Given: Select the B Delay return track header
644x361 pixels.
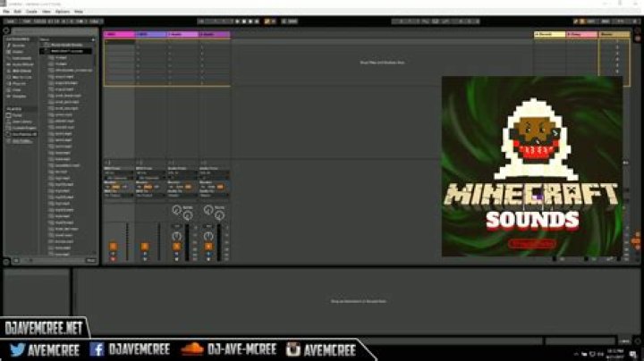Looking at the screenshot, I should [582, 35].
